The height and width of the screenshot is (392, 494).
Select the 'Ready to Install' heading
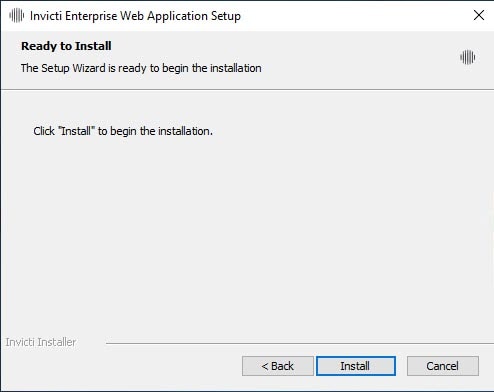(66, 46)
